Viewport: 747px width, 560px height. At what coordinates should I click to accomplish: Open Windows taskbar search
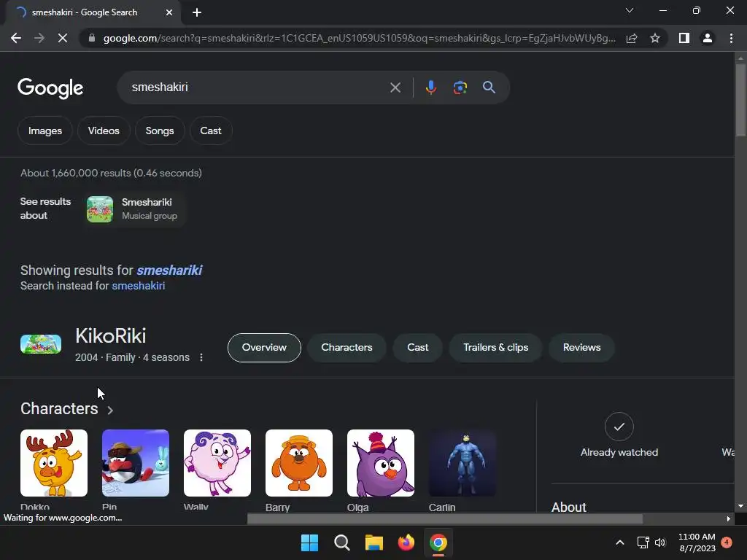pyautogui.click(x=342, y=542)
